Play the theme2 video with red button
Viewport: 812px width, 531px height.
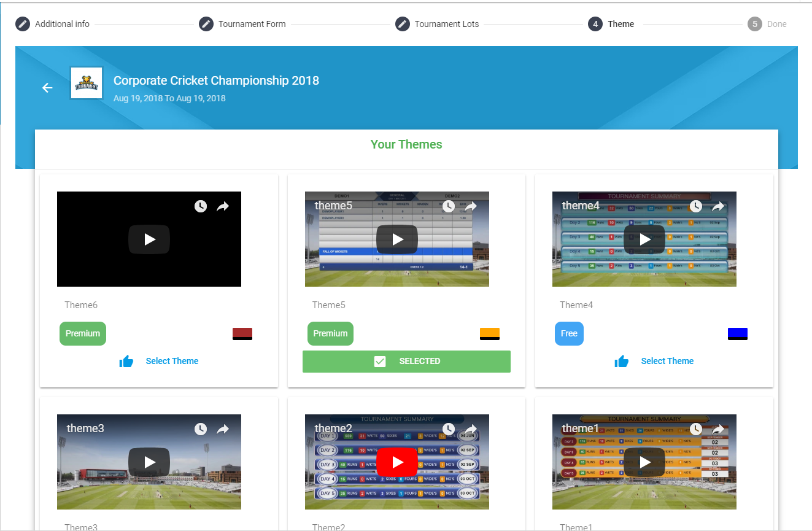click(397, 462)
